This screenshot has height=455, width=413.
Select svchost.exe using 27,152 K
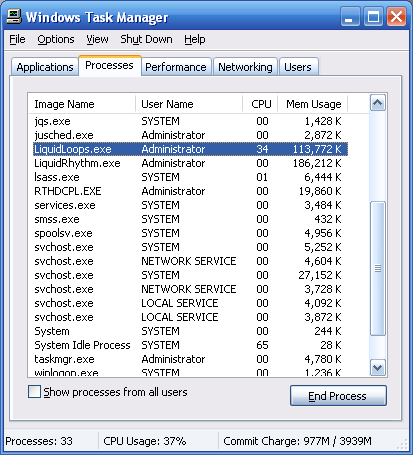[191, 275]
